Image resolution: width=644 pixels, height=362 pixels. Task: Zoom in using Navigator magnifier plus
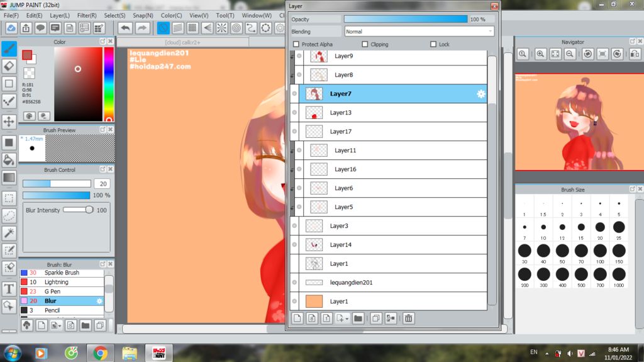point(540,54)
